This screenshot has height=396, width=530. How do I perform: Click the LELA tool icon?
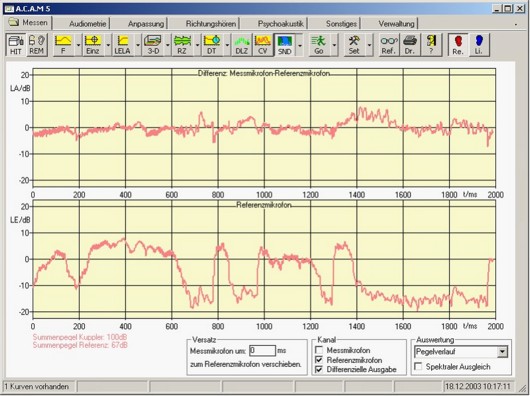pos(122,45)
